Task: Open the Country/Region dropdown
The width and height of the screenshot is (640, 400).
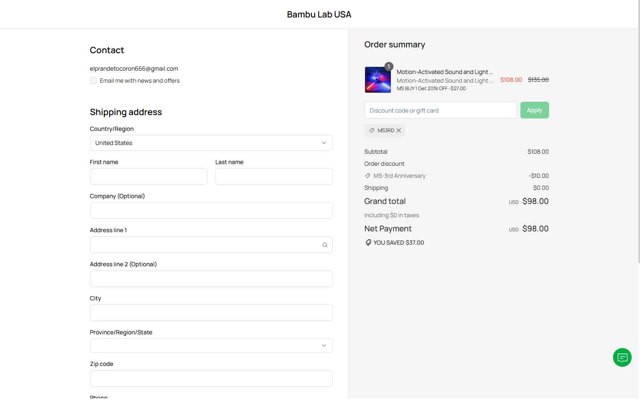Action: coord(211,143)
